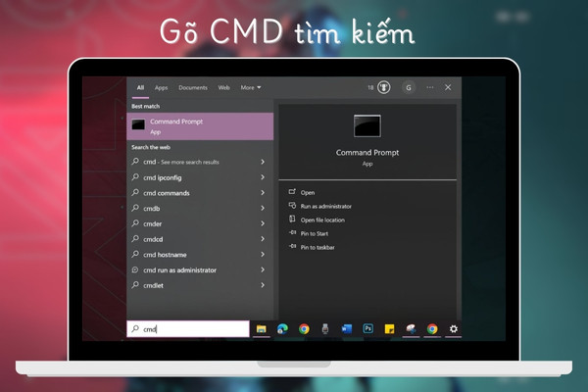
Task: Open Sticky Notes from the taskbar
Action: click(389, 329)
